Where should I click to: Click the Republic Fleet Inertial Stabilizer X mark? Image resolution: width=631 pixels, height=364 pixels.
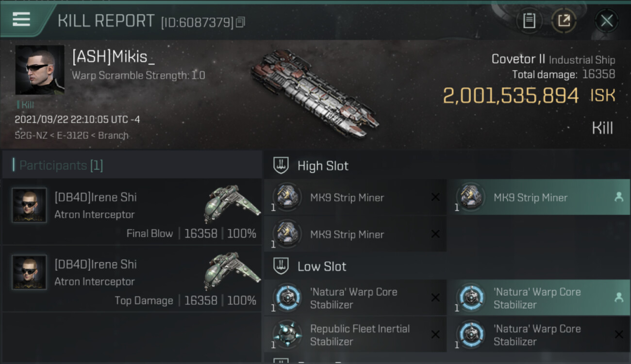(435, 334)
